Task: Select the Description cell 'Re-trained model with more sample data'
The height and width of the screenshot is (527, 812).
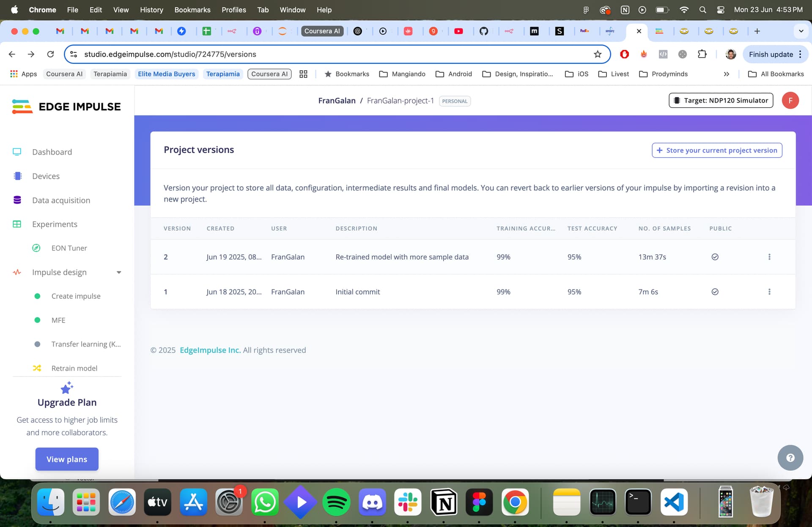Action: 402,257
